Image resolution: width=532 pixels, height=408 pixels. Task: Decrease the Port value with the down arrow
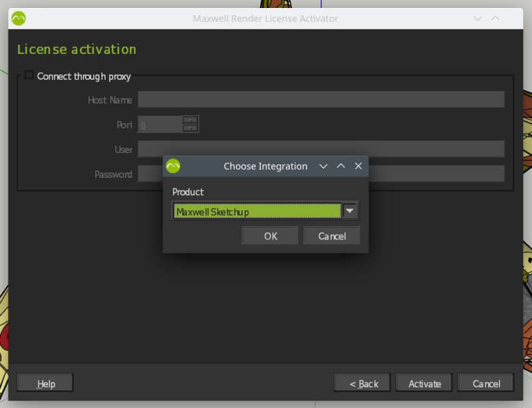[x=190, y=128]
